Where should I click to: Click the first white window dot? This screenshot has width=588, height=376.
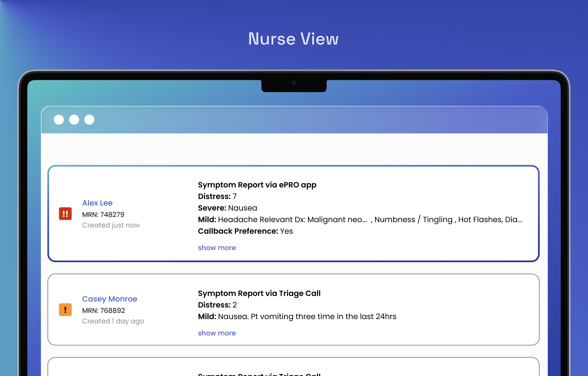[x=59, y=120]
